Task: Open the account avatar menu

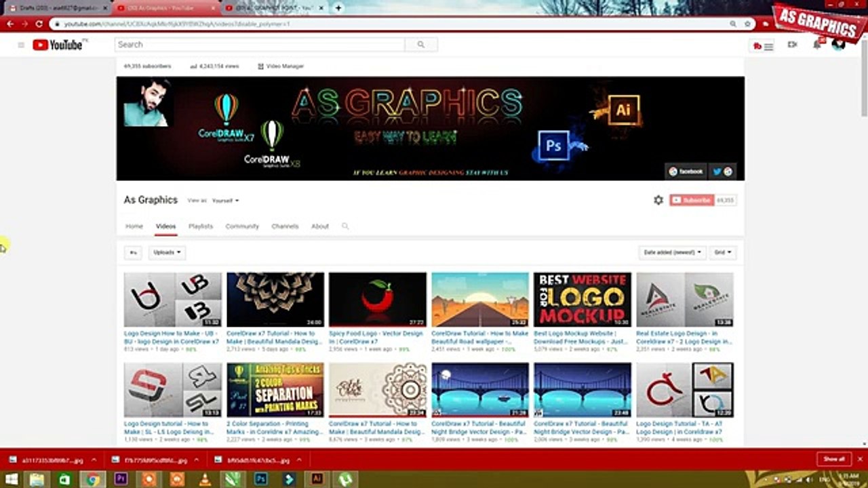Action: point(839,45)
